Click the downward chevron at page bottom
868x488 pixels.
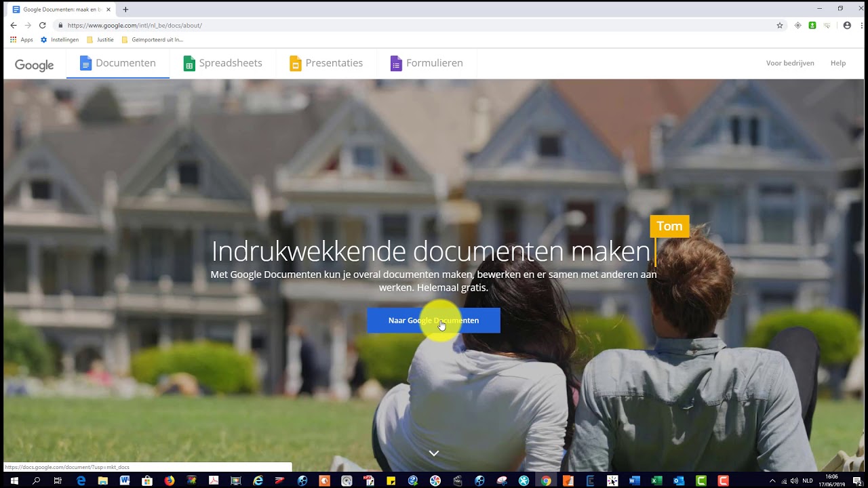(x=434, y=453)
